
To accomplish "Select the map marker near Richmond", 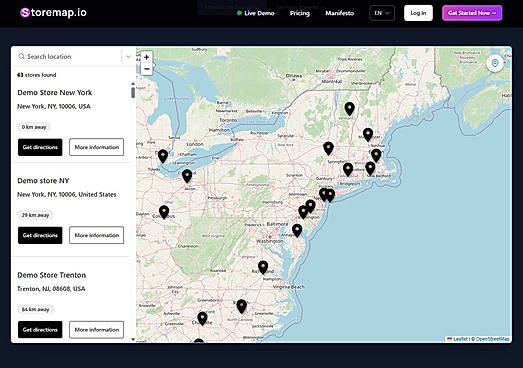I will click(x=263, y=267).
